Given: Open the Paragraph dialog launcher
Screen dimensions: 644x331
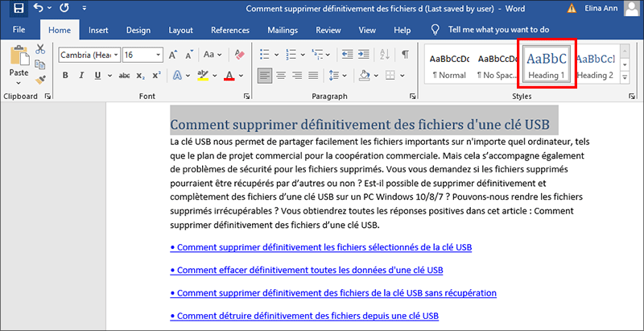Looking at the screenshot, I should pyautogui.click(x=412, y=97).
